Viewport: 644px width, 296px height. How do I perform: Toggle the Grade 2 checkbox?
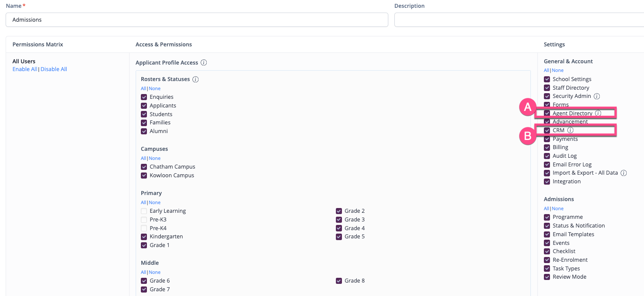tap(339, 211)
